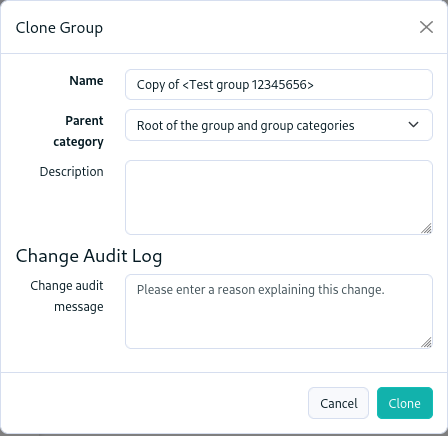Click the 'Copy of' text in Name field
Screen dimensions: 448x436
click(158, 85)
